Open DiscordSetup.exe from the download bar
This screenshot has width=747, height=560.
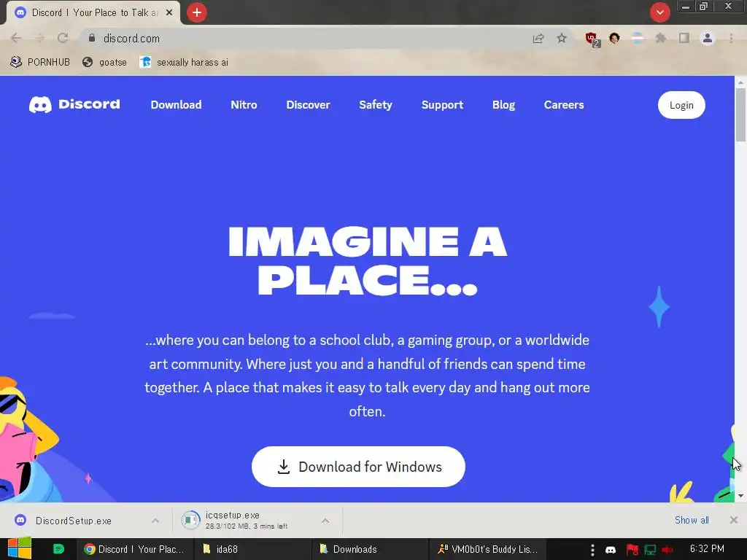pos(73,521)
